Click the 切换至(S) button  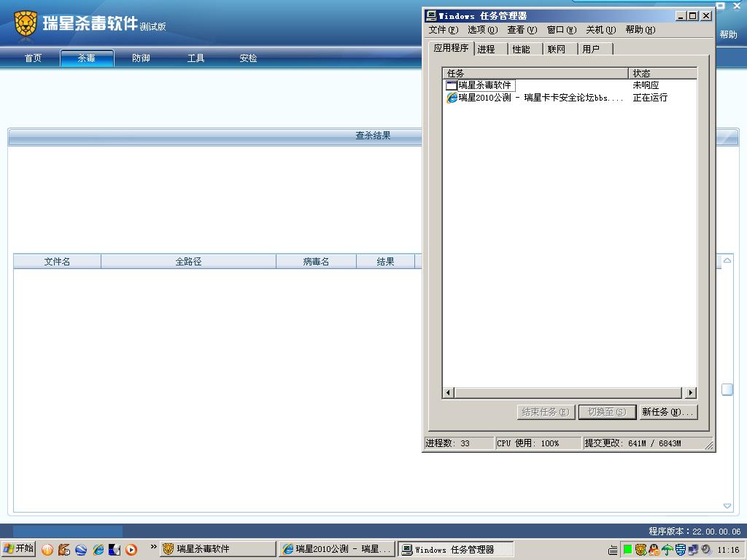click(608, 412)
